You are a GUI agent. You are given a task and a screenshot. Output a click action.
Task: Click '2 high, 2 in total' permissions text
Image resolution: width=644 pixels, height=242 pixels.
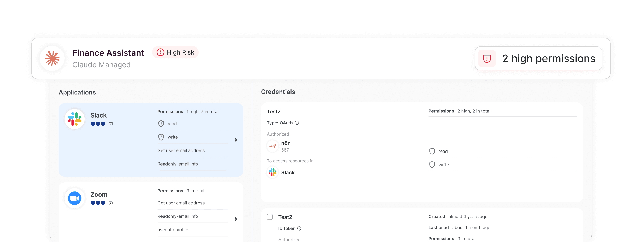point(474,111)
